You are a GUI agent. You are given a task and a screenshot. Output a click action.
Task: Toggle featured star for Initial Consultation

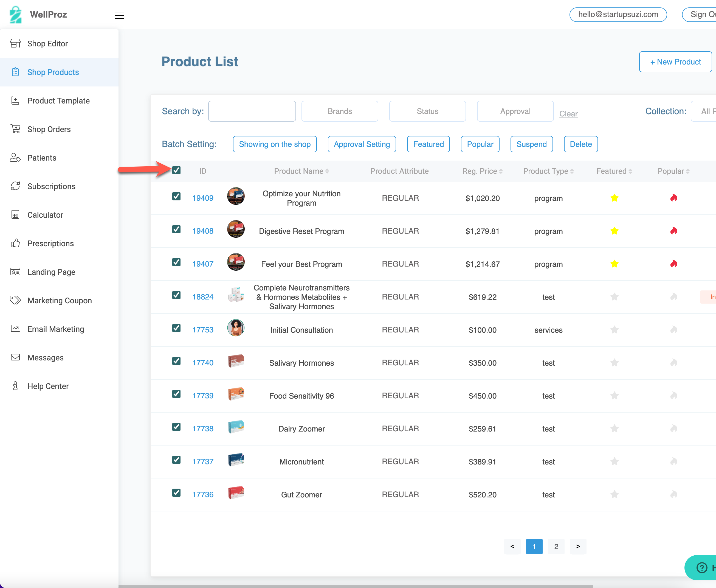click(614, 330)
